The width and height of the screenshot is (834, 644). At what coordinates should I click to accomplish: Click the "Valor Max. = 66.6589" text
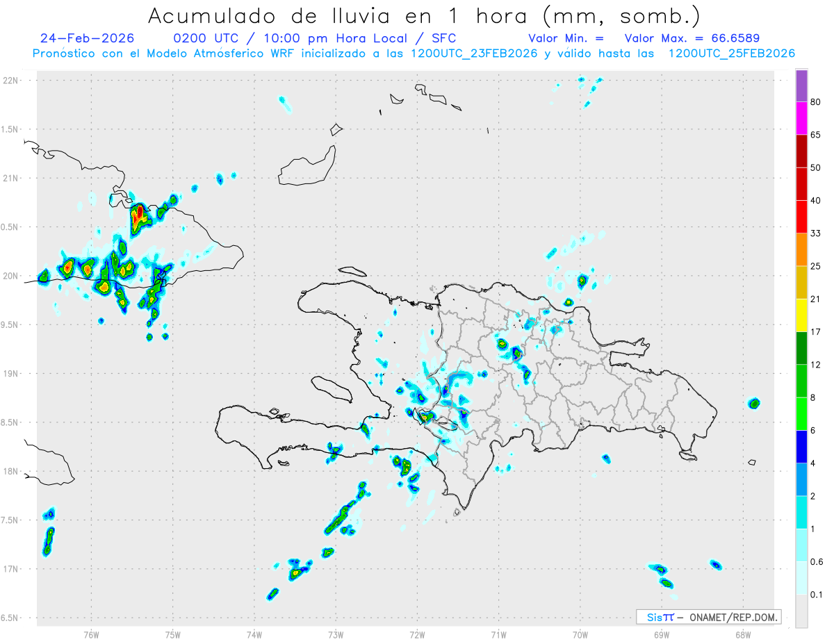click(x=692, y=38)
